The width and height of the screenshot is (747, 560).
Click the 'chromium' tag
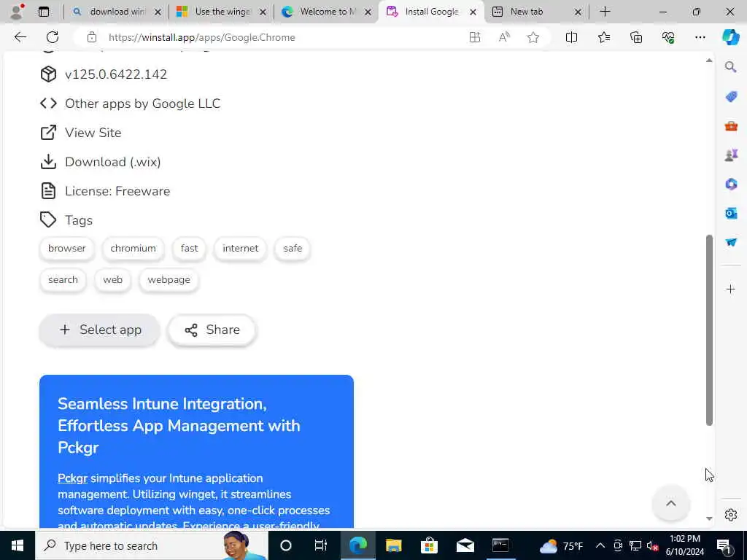pyautogui.click(x=133, y=248)
